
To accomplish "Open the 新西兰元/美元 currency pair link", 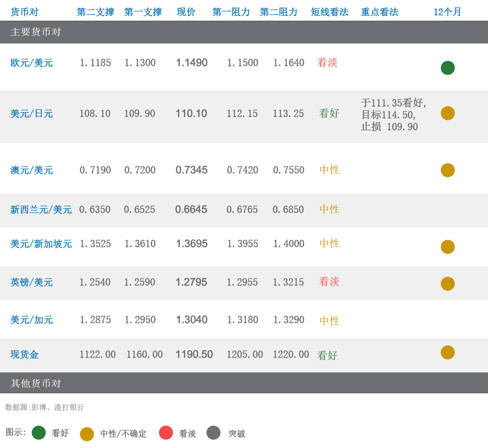I will click(x=41, y=210).
